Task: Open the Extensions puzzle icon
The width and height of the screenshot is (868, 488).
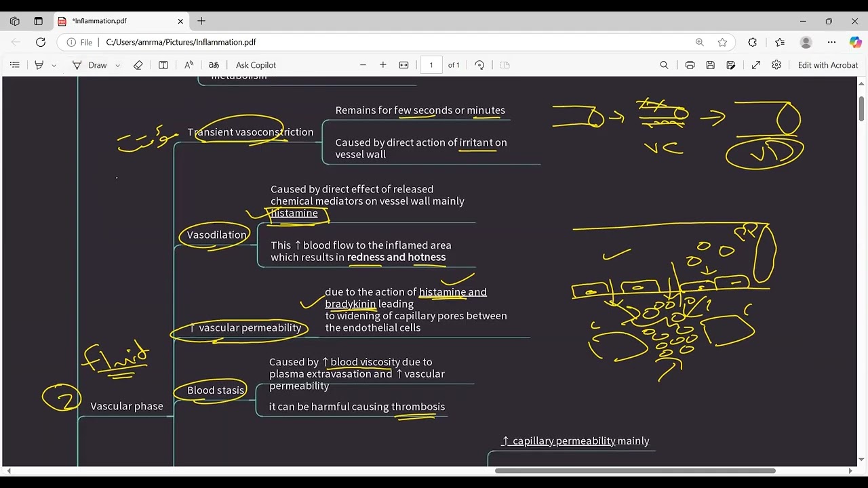Action: (753, 42)
